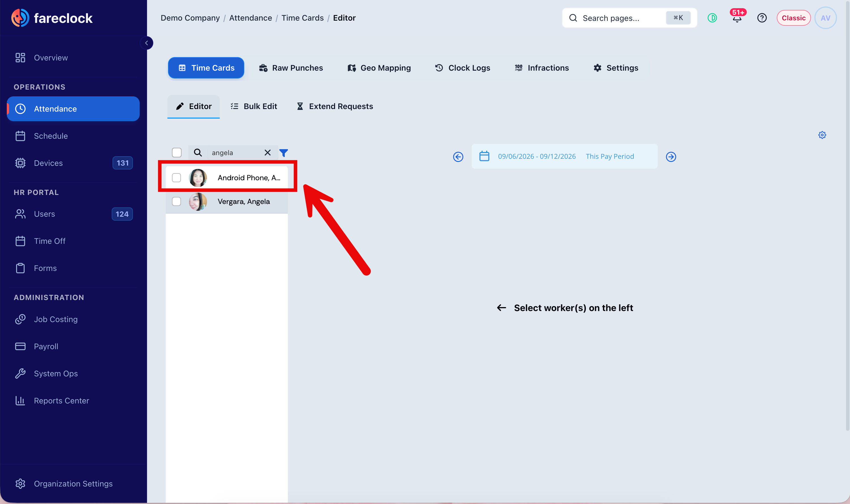850x504 pixels.
Task: Open the Raw Punches tab
Action: [x=291, y=68]
